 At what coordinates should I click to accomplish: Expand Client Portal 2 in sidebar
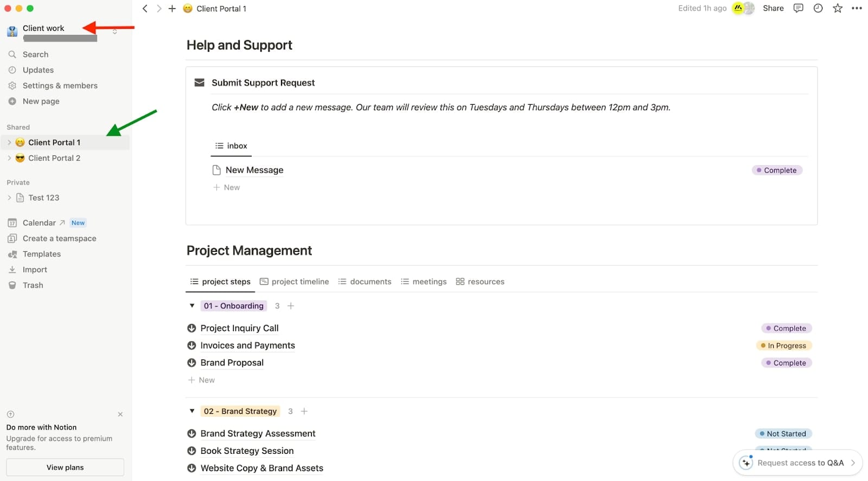tap(9, 158)
